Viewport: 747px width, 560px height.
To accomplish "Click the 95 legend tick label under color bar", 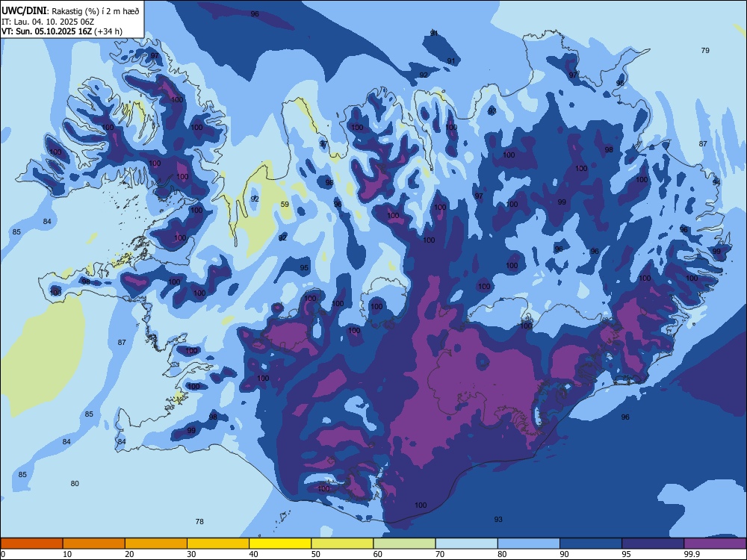I will [x=626, y=554].
